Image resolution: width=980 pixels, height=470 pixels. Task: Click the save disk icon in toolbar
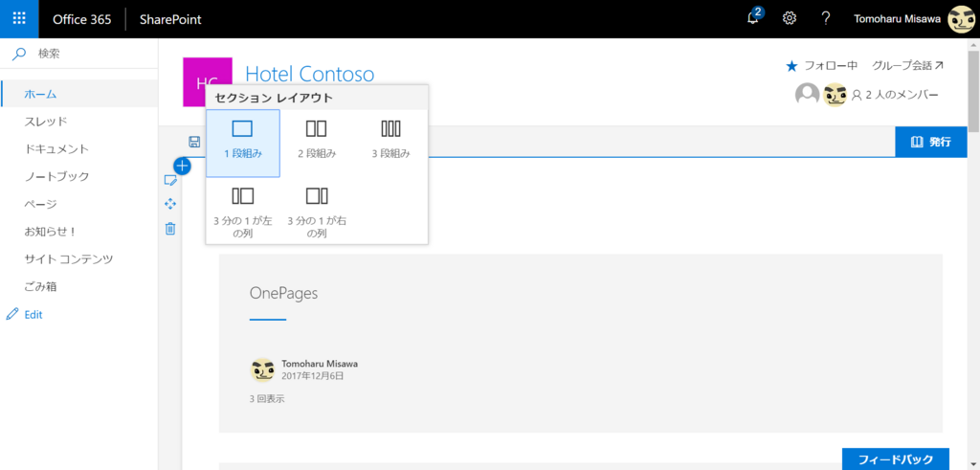coord(194,142)
